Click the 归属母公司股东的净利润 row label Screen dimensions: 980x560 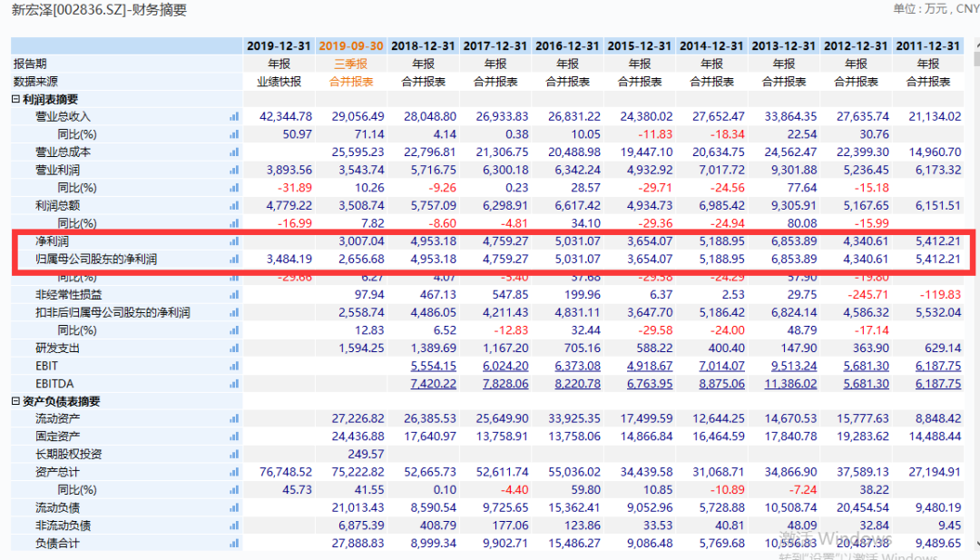click(x=96, y=260)
